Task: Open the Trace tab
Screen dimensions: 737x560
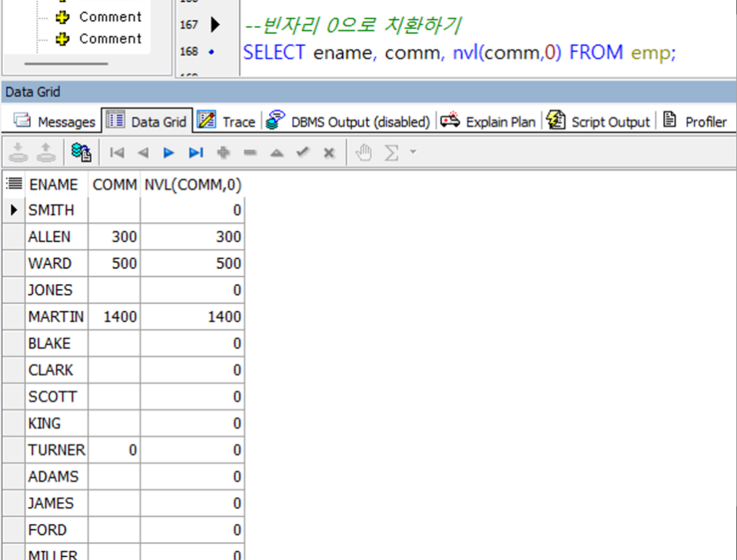Action: [226, 121]
